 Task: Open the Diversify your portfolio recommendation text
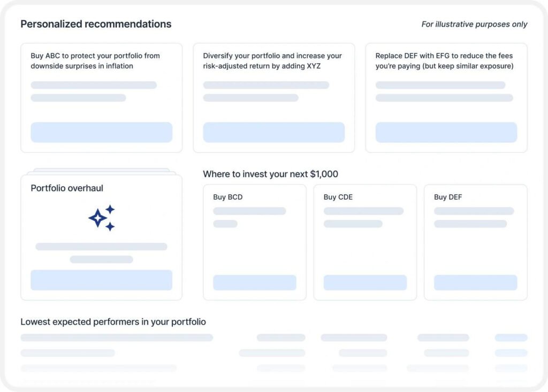272,60
